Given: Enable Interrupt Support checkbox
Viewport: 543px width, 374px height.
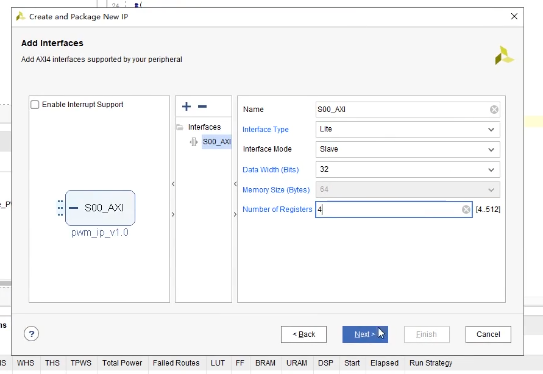Looking at the screenshot, I should pyautogui.click(x=35, y=105).
